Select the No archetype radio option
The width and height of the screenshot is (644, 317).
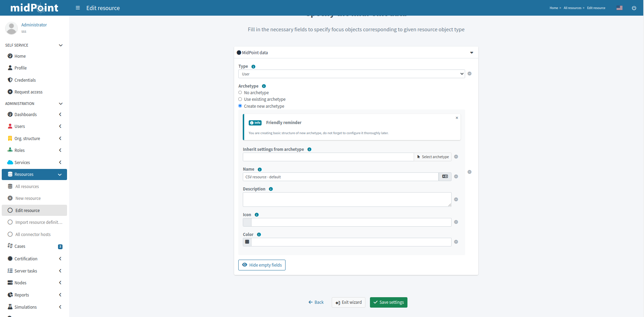[x=240, y=92]
